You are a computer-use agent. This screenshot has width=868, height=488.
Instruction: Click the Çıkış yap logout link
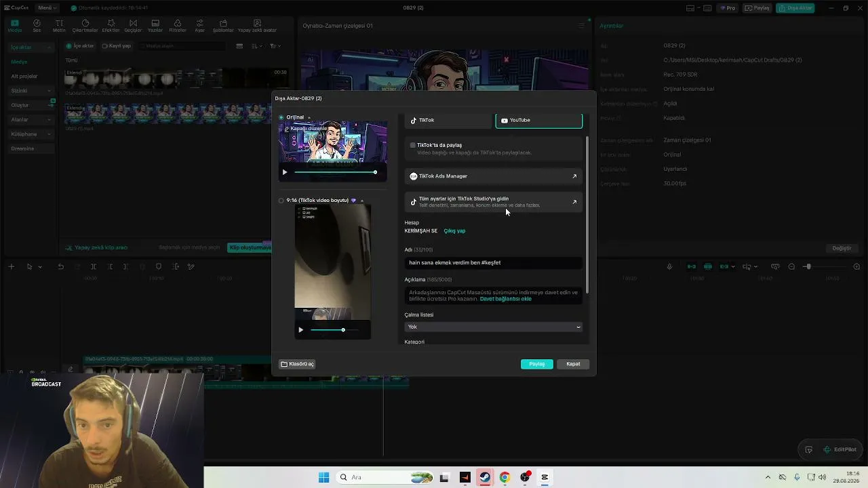(x=454, y=231)
